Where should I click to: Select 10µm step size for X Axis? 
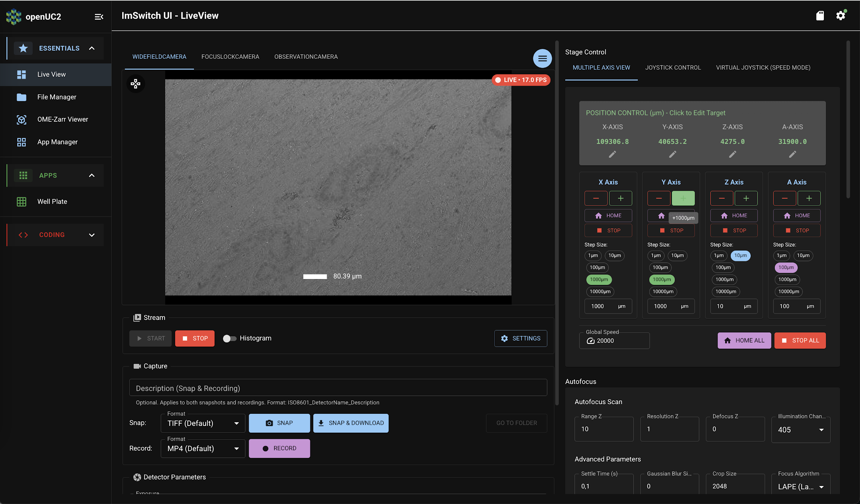click(615, 256)
